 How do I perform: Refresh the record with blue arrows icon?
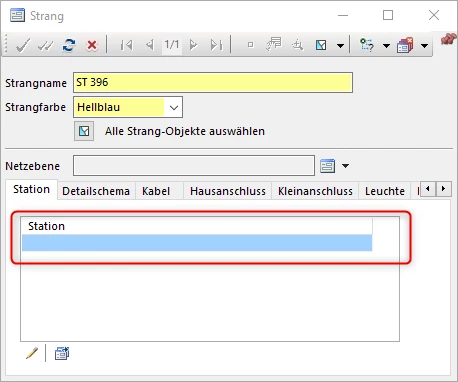(x=69, y=45)
